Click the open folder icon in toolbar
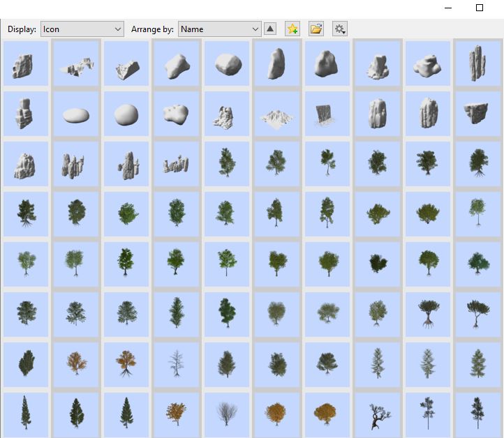 (316, 29)
